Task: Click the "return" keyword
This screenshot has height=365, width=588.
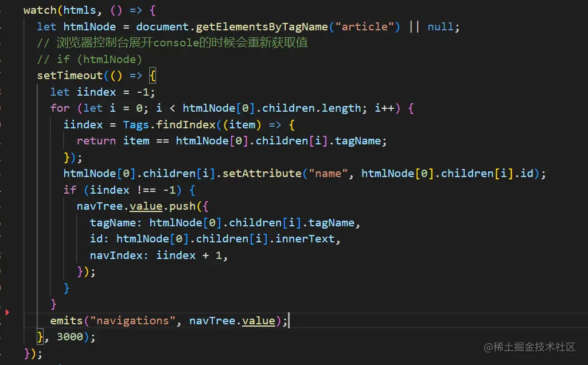Action: [x=96, y=141]
